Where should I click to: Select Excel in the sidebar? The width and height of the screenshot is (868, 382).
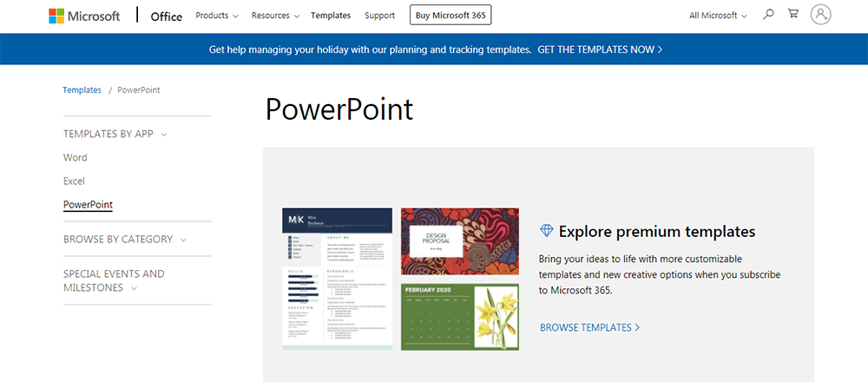coord(74,181)
